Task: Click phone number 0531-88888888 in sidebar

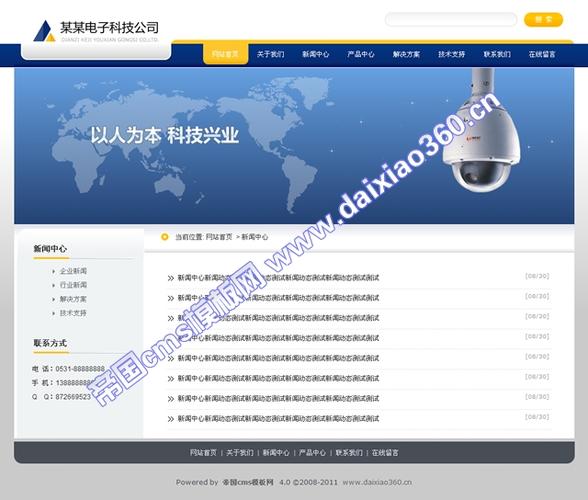Action: point(80,369)
